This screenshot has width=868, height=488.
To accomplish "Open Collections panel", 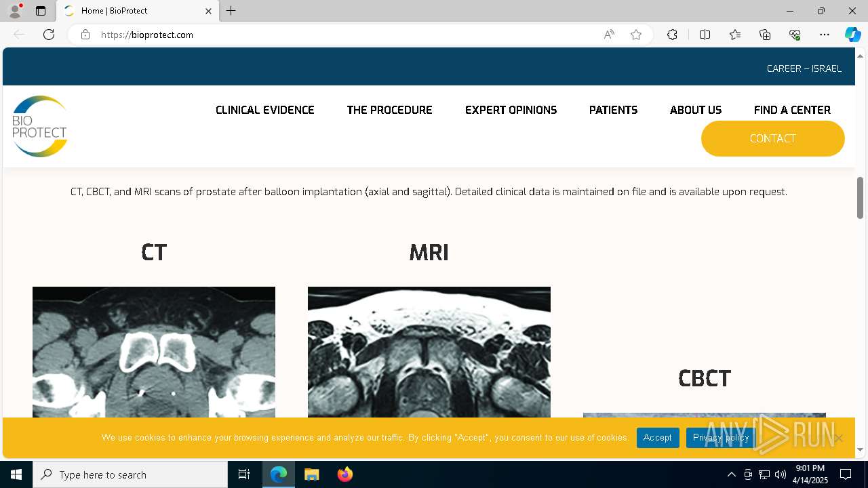I will pos(765,35).
